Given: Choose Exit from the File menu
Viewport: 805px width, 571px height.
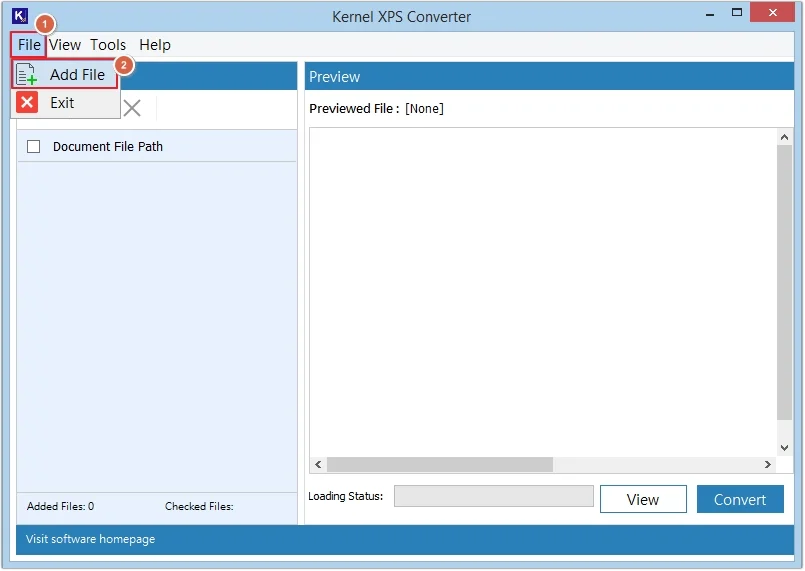Looking at the screenshot, I should 65,103.
